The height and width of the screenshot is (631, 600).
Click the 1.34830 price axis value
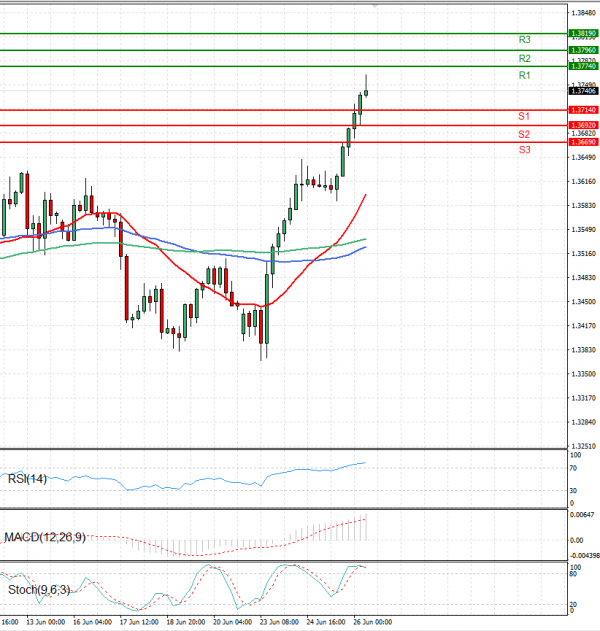point(584,278)
